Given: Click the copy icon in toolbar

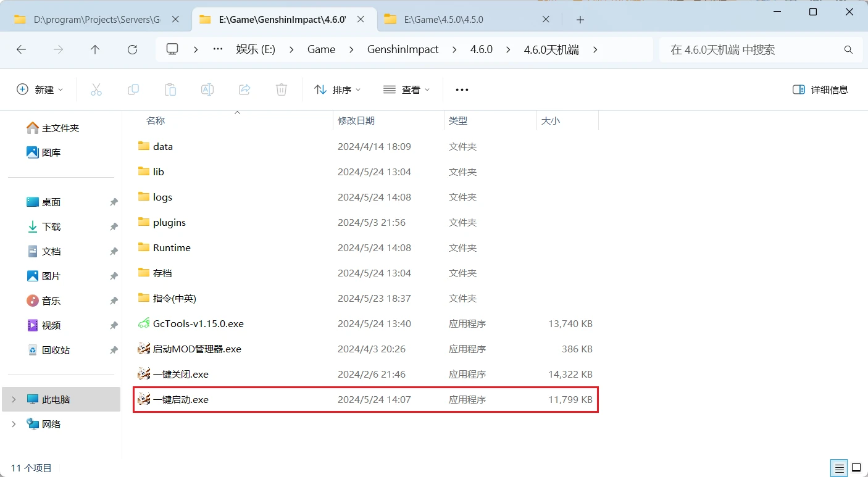Looking at the screenshot, I should pyautogui.click(x=133, y=89).
